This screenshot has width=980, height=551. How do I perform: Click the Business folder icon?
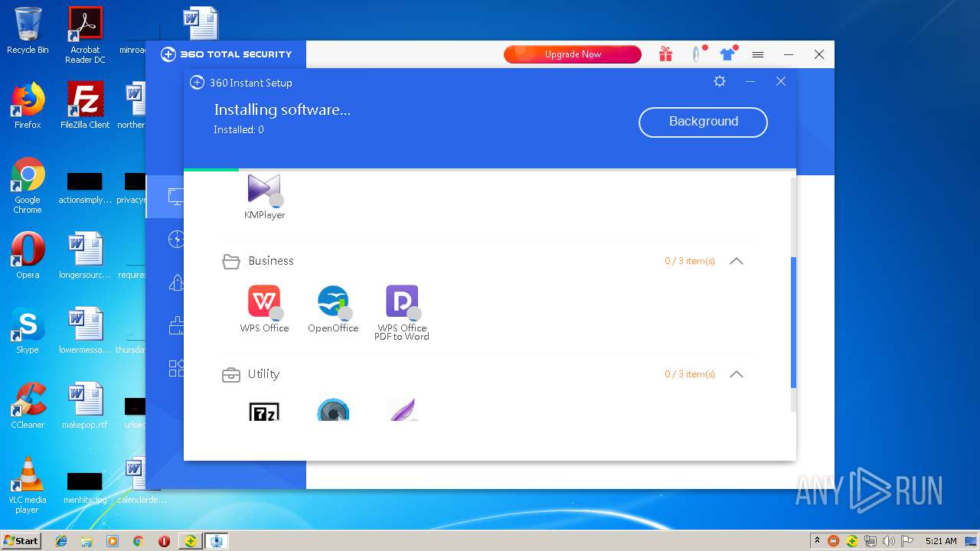(x=230, y=262)
